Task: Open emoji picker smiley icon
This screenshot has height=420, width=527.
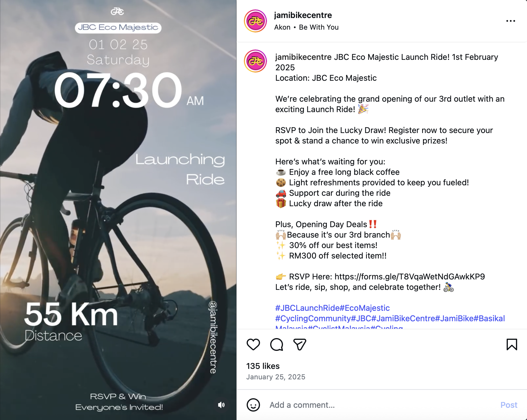Action: pos(253,405)
